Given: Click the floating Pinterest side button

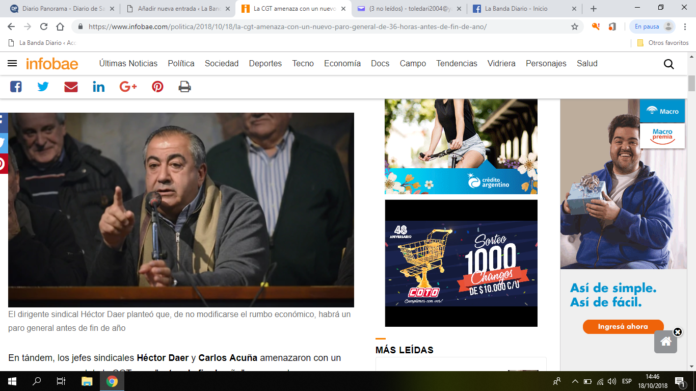Looking at the screenshot, I should coord(3,164).
